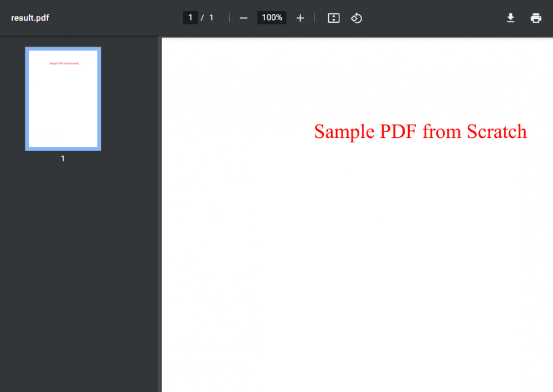
Task: Print the PDF document
Action: pyautogui.click(x=535, y=18)
